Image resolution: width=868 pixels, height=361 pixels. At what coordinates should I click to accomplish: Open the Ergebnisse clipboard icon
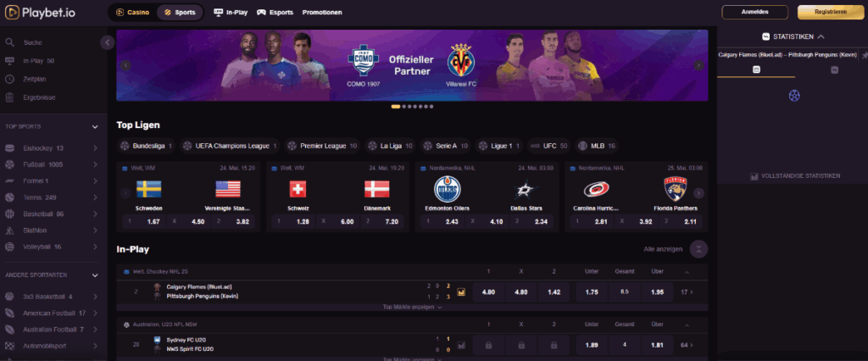tap(9, 97)
